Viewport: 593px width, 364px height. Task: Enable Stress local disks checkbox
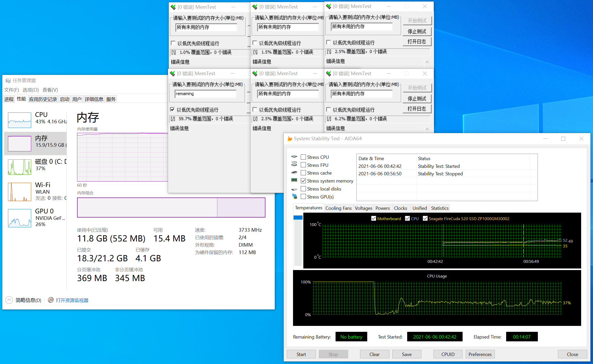[x=303, y=189]
